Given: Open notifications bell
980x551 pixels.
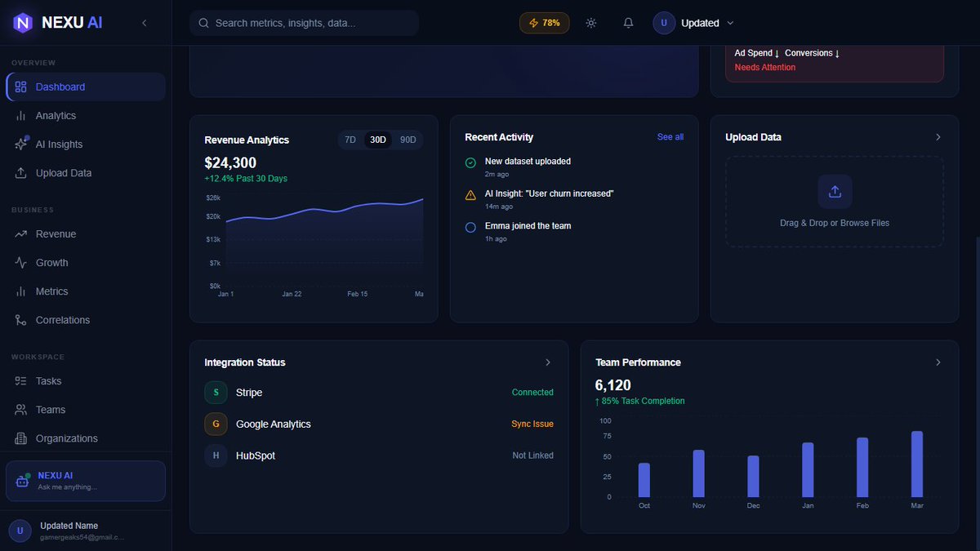Looking at the screenshot, I should [x=628, y=23].
